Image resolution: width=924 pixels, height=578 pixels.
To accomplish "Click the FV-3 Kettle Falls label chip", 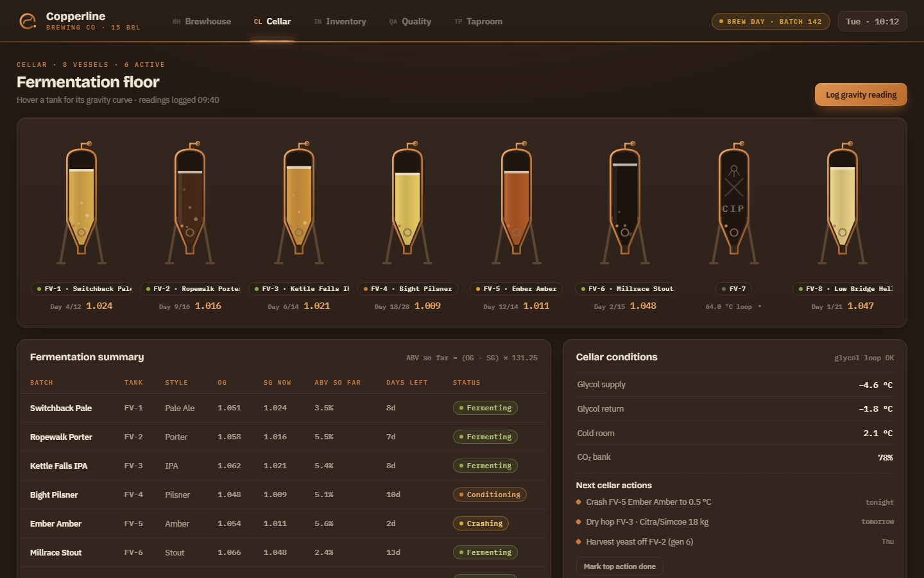I will click(299, 289).
